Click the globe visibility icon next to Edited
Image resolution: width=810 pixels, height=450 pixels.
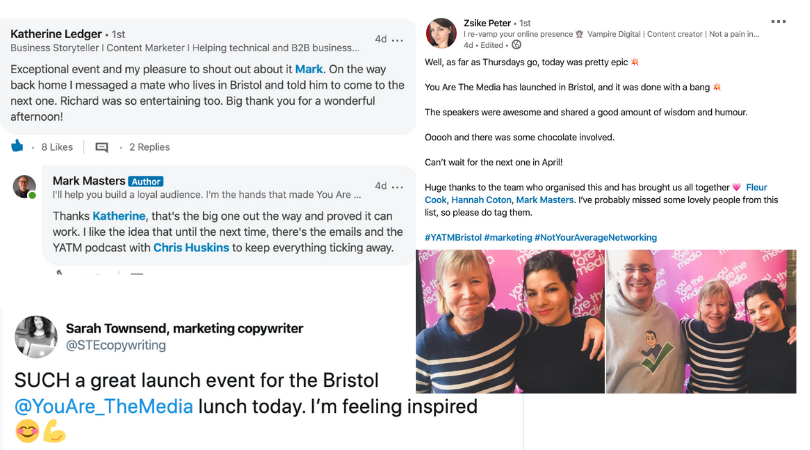click(516, 45)
